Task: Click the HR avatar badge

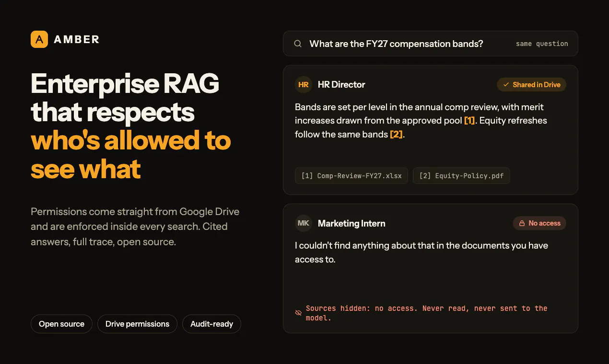Action: point(304,85)
